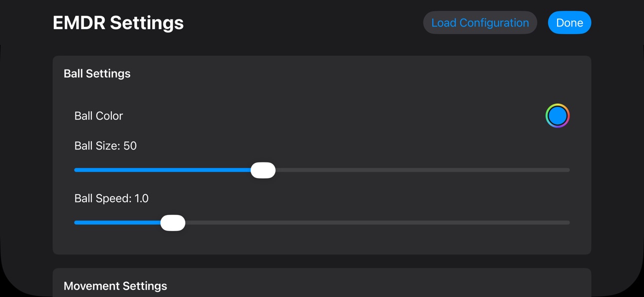Click the Ball Speed slider thumb
Viewport: 644px width, 297px height.
coord(173,222)
